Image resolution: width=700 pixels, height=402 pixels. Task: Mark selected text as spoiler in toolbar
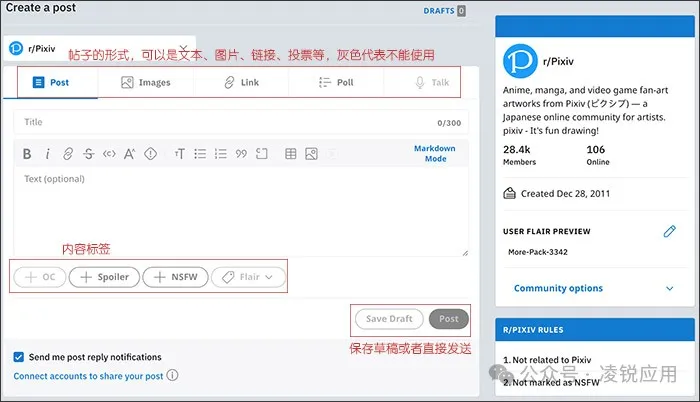(x=150, y=154)
